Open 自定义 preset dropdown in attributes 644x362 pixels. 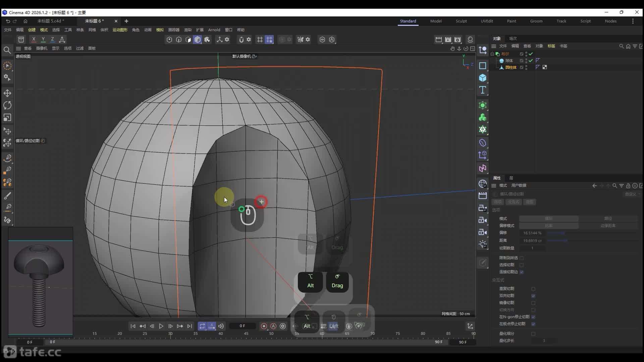[632, 194]
